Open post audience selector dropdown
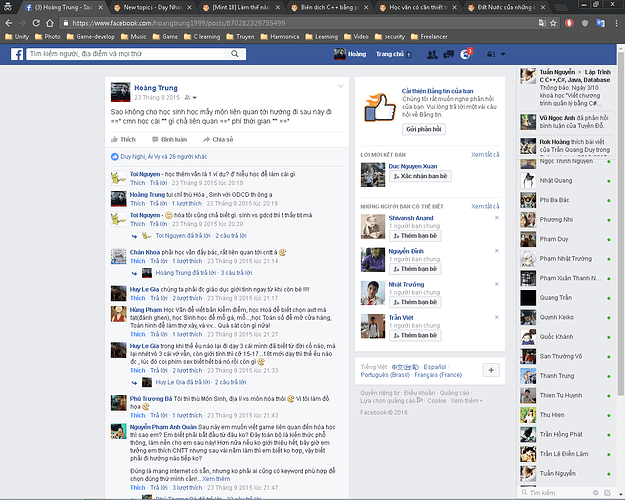The image size is (625, 500). point(191,98)
